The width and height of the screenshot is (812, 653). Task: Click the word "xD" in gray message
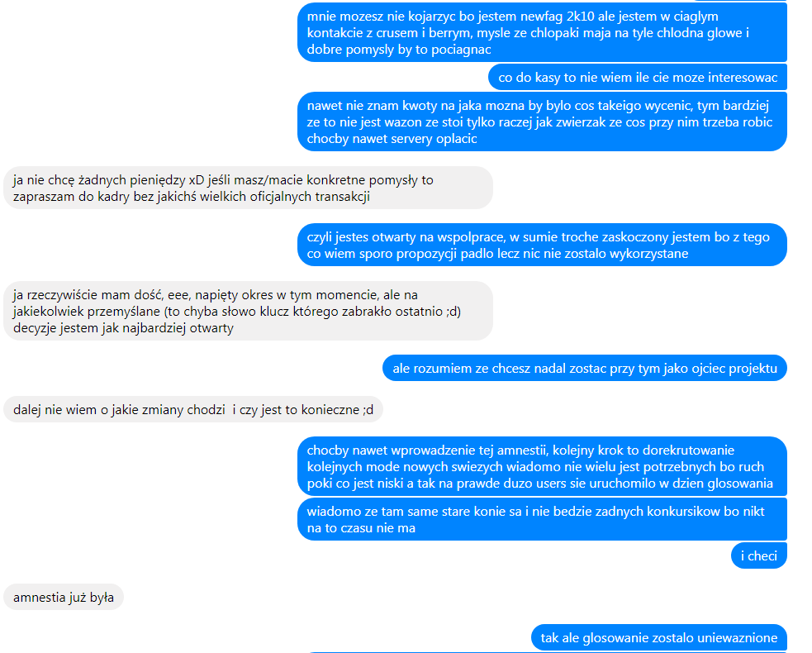click(x=197, y=180)
